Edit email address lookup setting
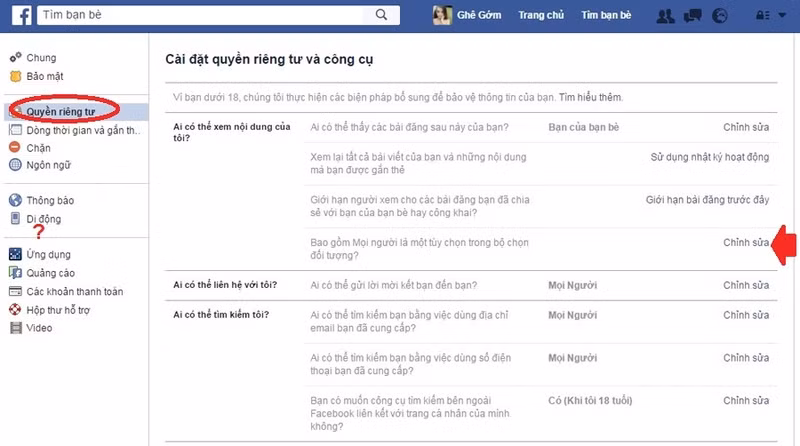The height and width of the screenshot is (446, 800). (746, 315)
